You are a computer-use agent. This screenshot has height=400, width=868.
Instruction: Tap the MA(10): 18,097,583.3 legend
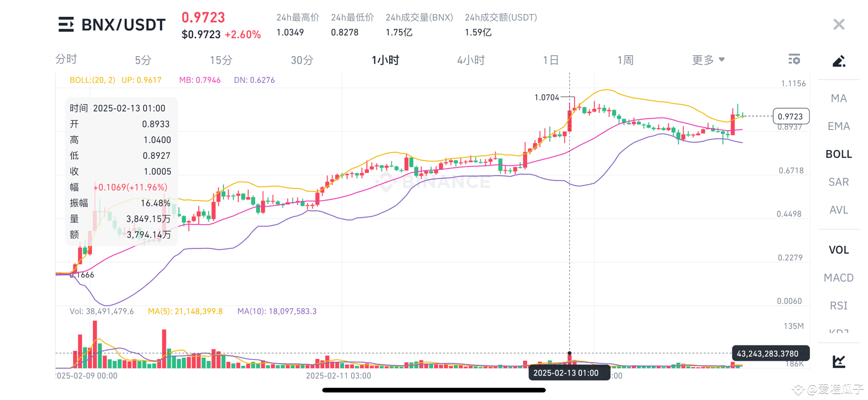coord(277,311)
